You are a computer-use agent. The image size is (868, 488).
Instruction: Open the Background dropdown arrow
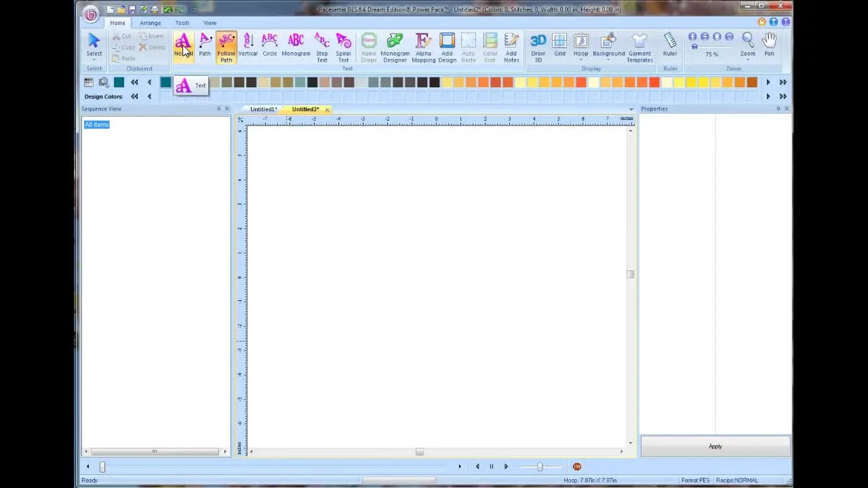click(608, 60)
